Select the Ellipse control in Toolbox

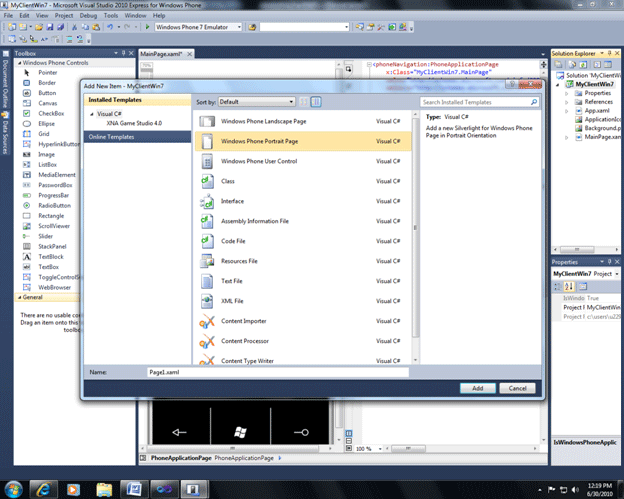(x=46, y=124)
